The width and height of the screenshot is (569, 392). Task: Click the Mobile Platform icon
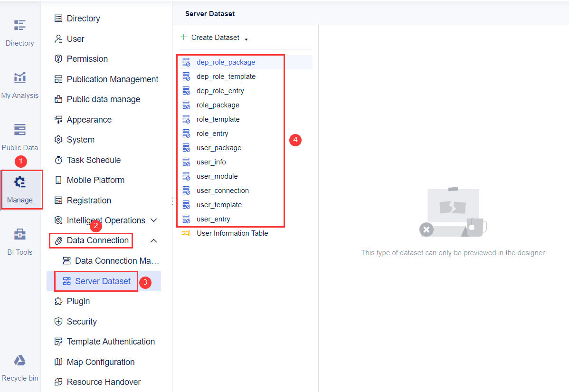60,180
